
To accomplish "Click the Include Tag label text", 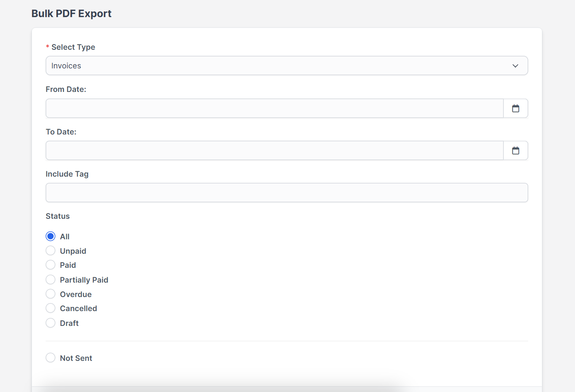I will coord(67,174).
